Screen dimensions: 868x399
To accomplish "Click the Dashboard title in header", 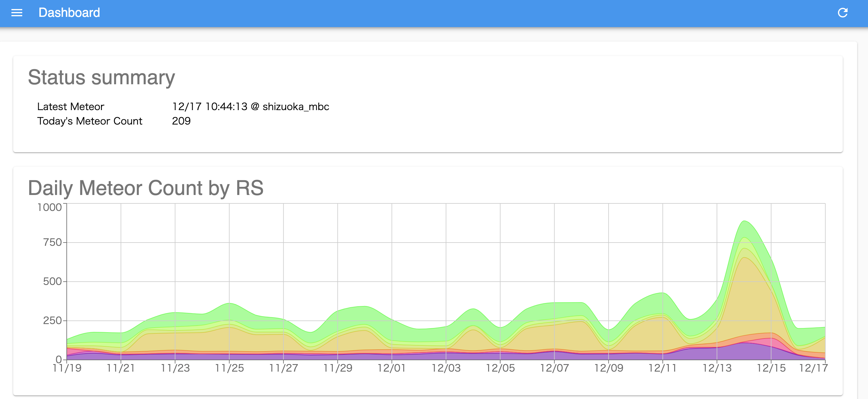I will pos(69,13).
